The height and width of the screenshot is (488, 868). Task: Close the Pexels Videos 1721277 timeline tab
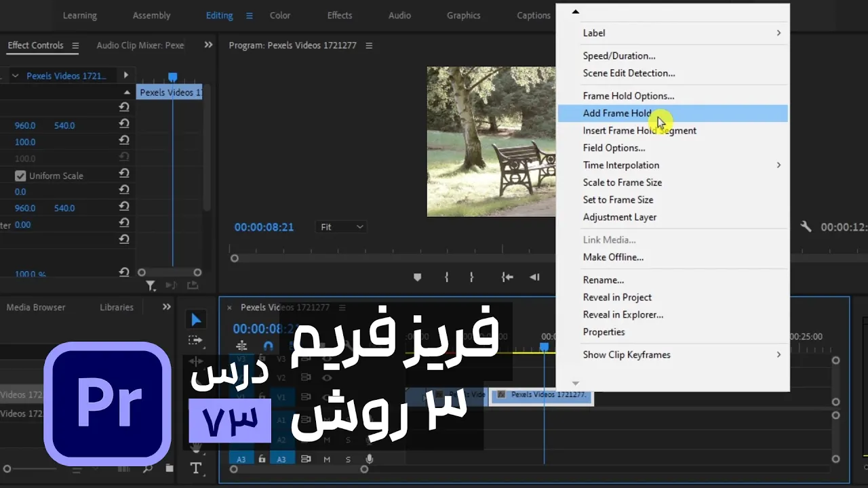pos(229,308)
